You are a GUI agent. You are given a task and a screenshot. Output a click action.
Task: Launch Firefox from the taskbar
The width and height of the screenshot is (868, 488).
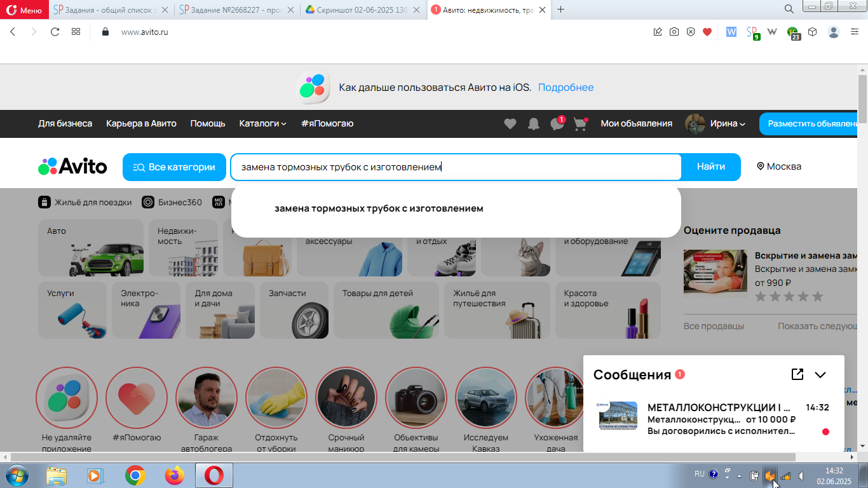coord(174,475)
